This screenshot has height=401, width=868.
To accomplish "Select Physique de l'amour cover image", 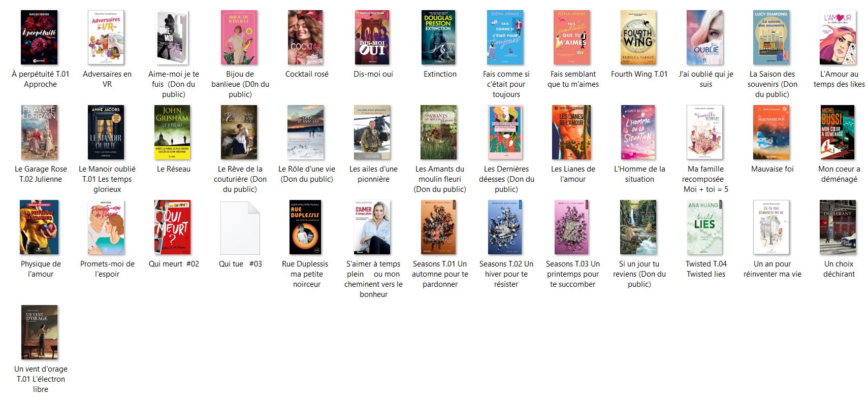I will coord(40,227).
